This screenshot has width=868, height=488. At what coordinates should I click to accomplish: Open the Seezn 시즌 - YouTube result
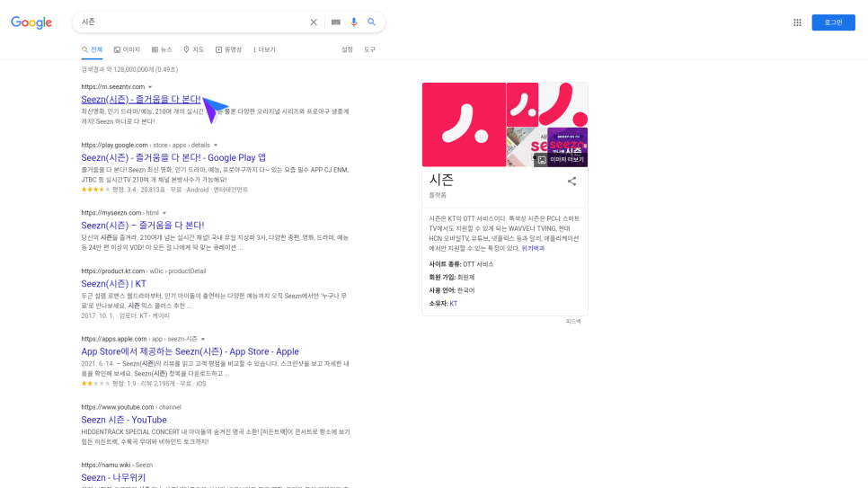(x=123, y=420)
